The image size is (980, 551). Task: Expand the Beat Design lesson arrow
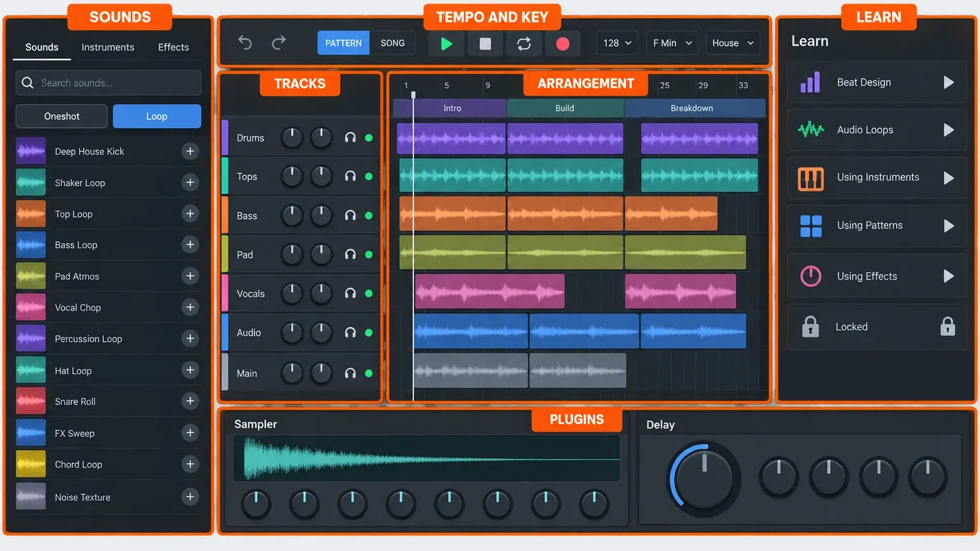pyautogui.click(x=949, y=82)
